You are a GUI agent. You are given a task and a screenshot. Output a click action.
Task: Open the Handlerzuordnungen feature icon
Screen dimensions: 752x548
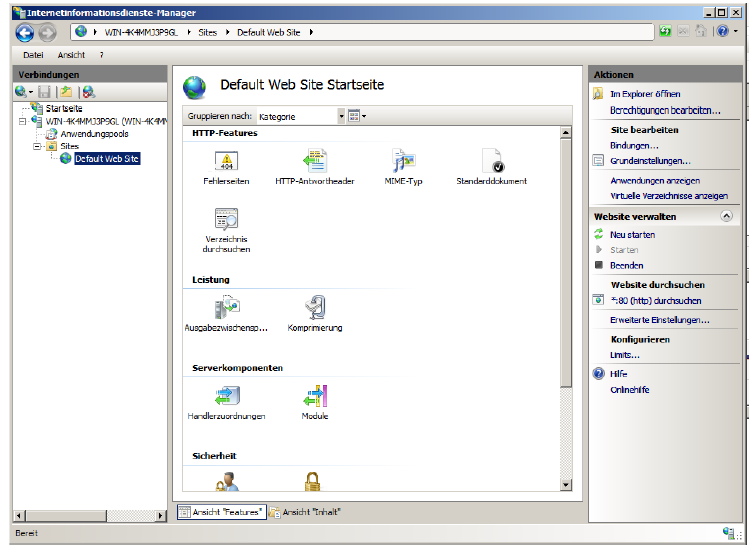tap(225, 396)
